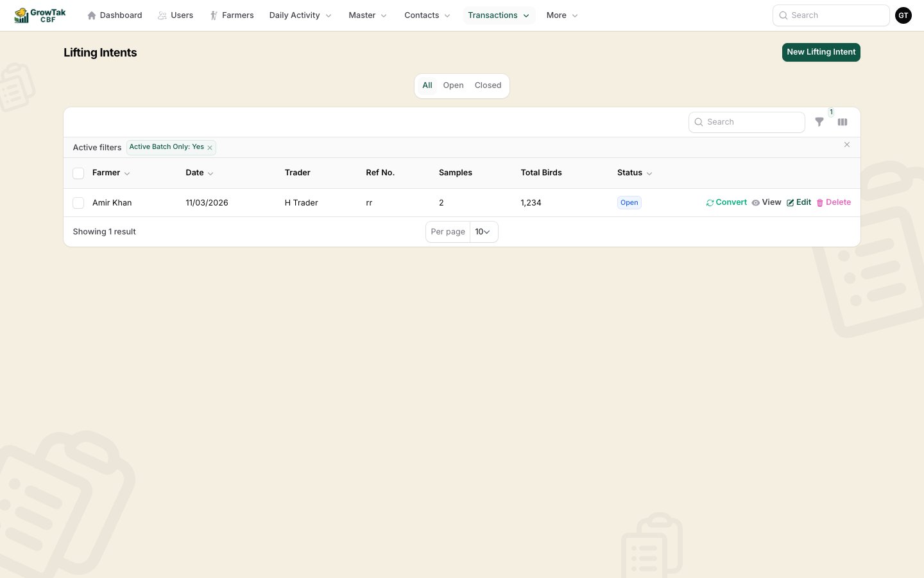The image size is (924, 578).
Task: Click the Samples column header
Action: (456, 173)
